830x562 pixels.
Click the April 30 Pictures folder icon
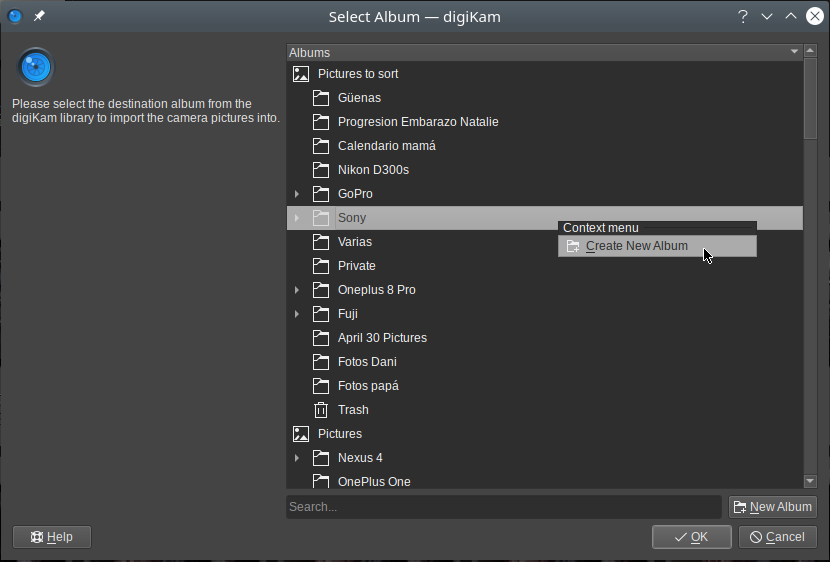(321, 338)
